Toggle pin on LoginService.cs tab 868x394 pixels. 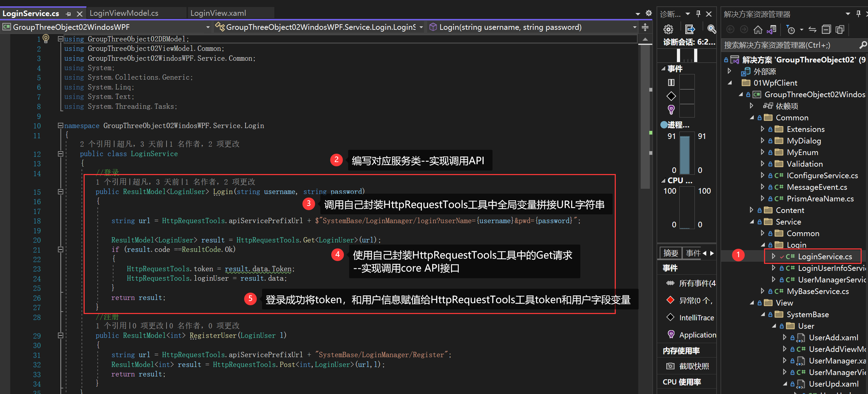(x=68, y=14)
